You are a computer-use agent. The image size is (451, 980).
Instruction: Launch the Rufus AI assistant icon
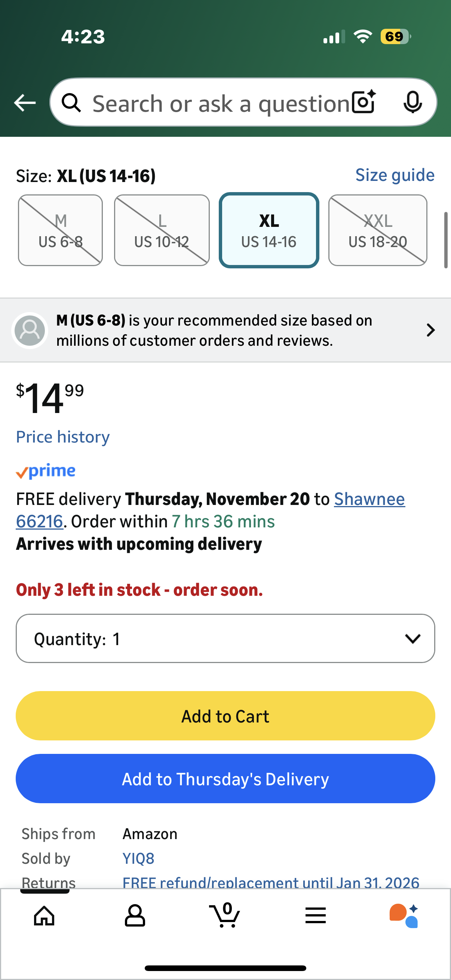tap(404, 915)
